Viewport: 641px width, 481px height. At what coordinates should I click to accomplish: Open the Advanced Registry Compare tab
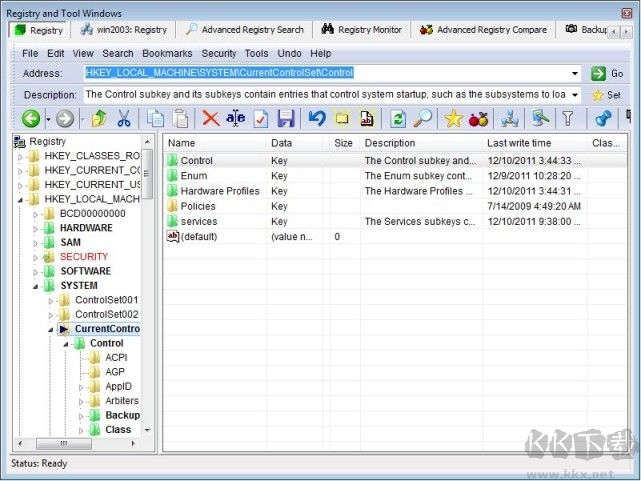click(x=484, y=30)
